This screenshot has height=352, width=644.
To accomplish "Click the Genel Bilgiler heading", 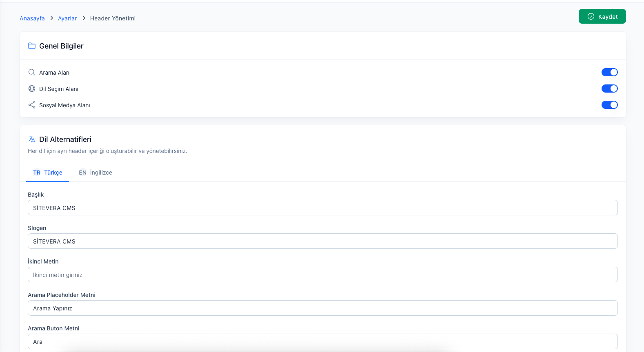I will coord(61,46).
